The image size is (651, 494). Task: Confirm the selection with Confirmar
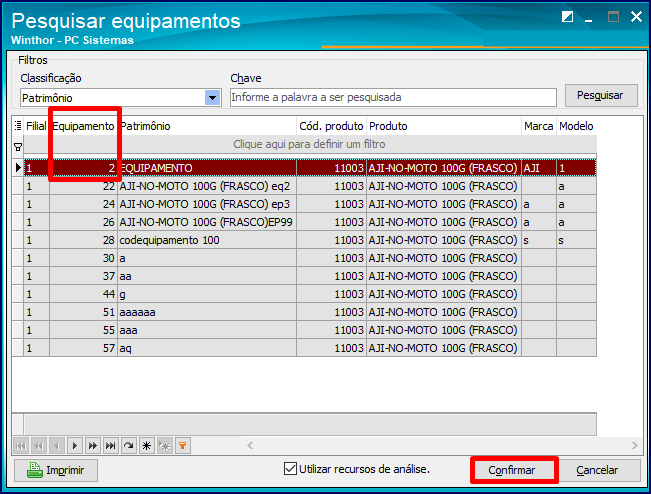514,470
